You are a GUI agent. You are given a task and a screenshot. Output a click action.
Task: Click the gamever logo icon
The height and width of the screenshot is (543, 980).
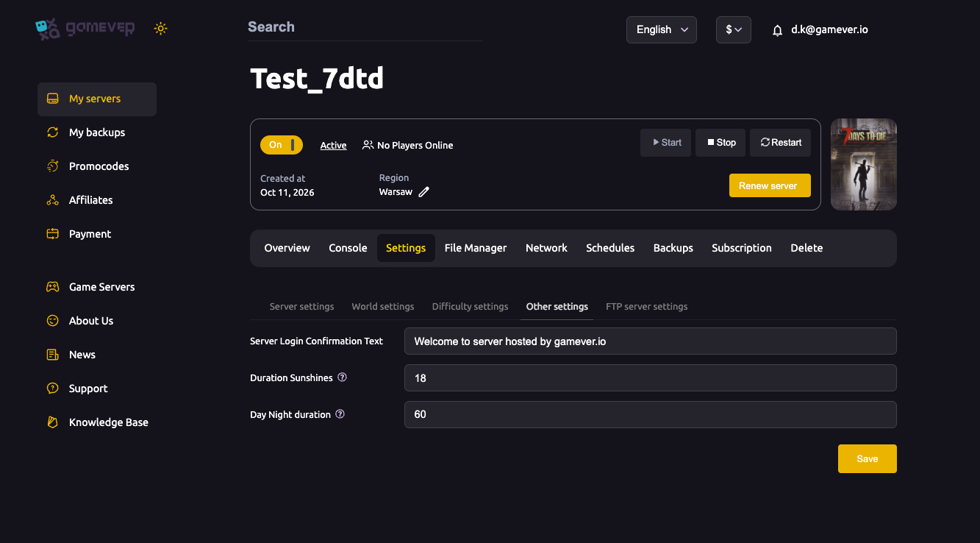click(48, 29)
